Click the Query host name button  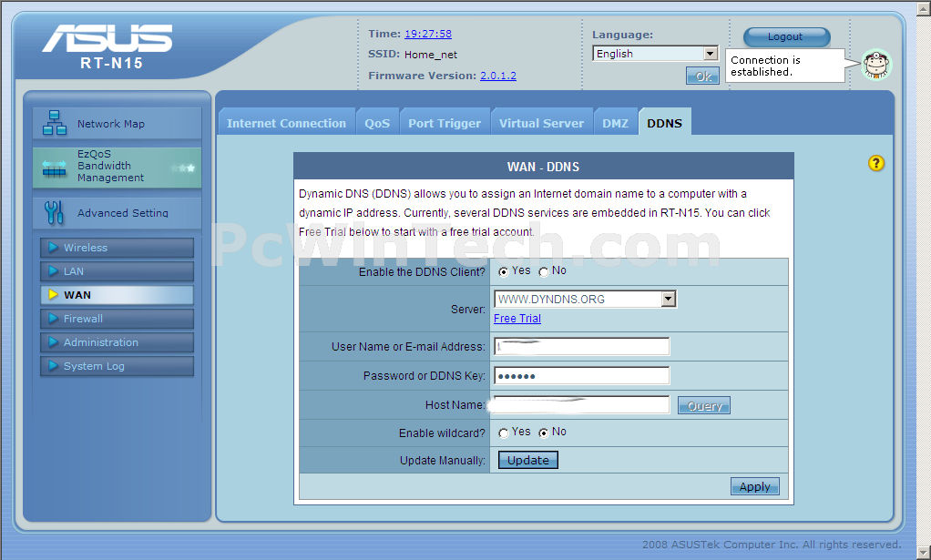(x=704, y=406)
